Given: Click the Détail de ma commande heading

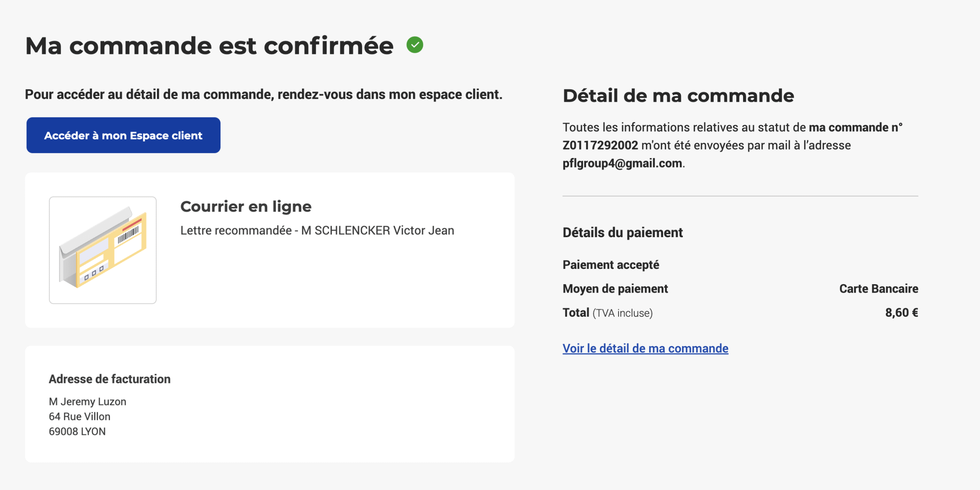Looking at the screenshot, I should coord(678,96).
